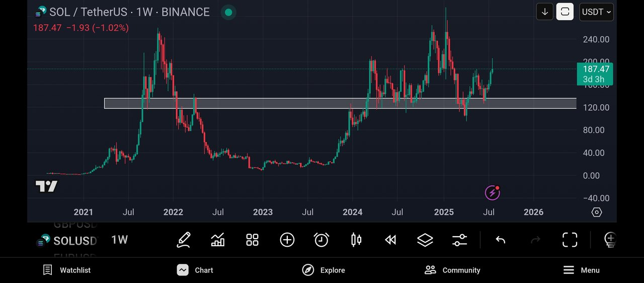The width and height of the screenshot is (644, 283).
Task: Change chart type via candlestick icon
Action: click(x=356, y=240)
